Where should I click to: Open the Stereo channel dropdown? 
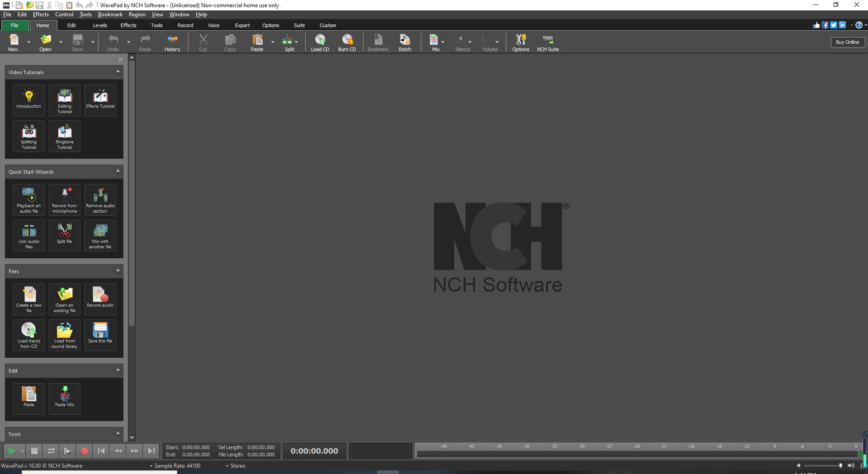pyautogui.click(x=236, y=466)
